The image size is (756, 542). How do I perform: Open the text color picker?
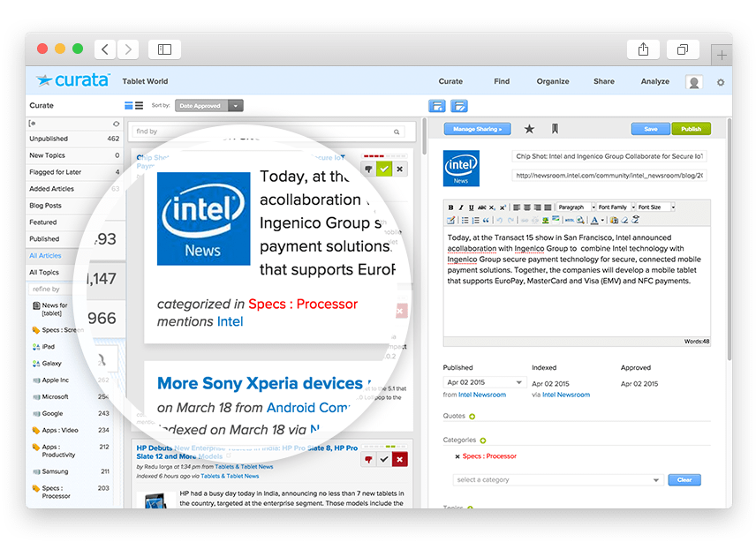coord(596,220)
